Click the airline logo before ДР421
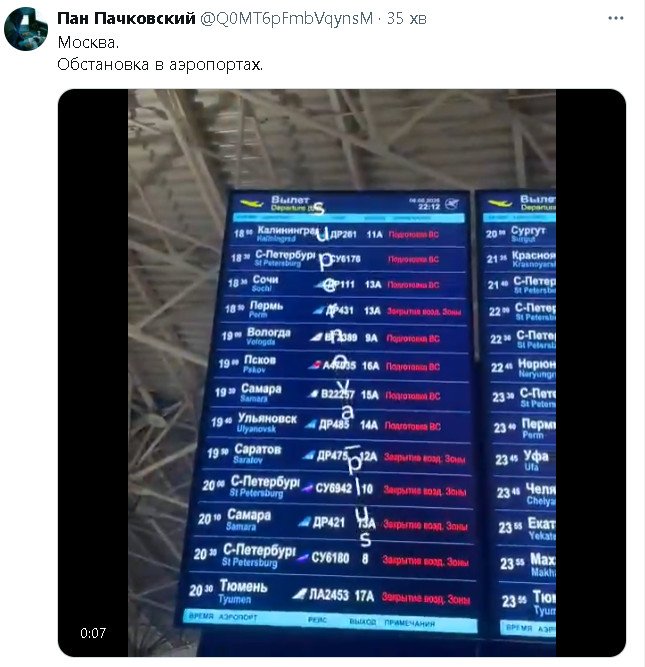The image size is (645, 667). pyautogui.click(x=304, y=522)
